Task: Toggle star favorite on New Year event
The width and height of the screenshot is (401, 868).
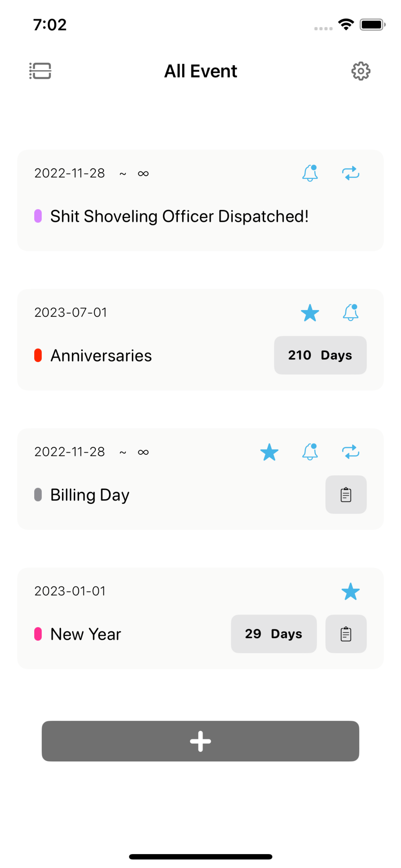Action: [350, 591]
